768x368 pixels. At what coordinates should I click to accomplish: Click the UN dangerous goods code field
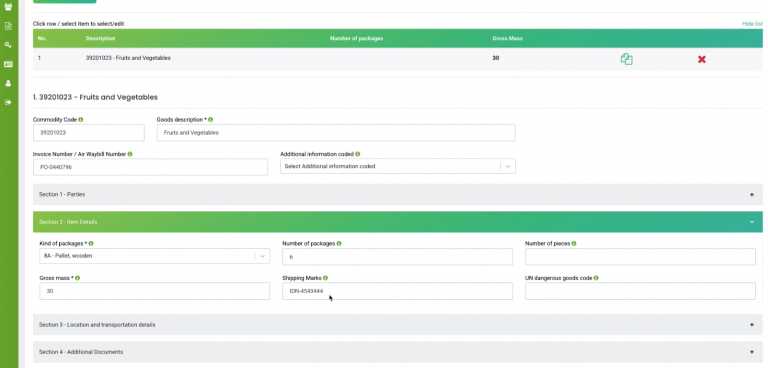pyautogui.click(x=640, y=291)
